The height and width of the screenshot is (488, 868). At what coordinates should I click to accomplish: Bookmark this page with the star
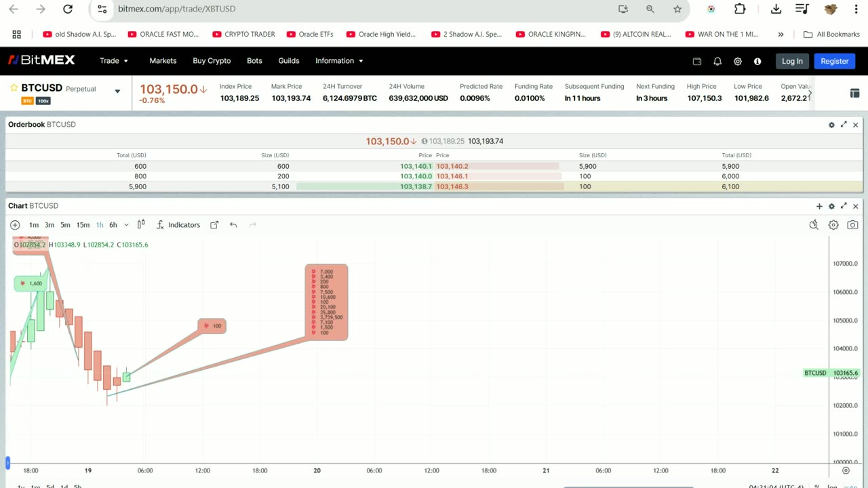click(x=677, y=9)
